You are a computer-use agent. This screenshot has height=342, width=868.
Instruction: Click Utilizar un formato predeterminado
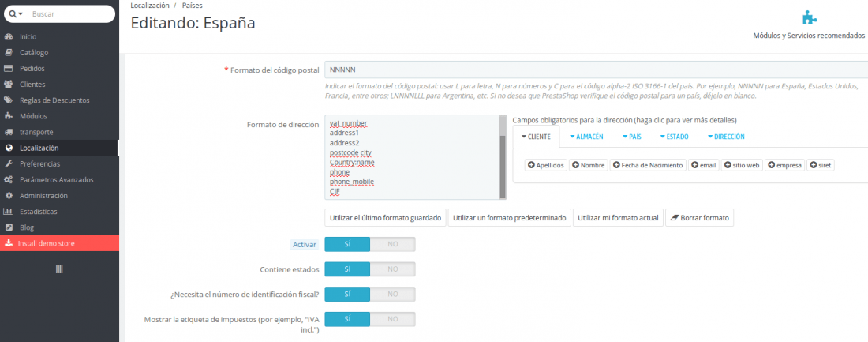pyautogui.click(x=509, y=218)
